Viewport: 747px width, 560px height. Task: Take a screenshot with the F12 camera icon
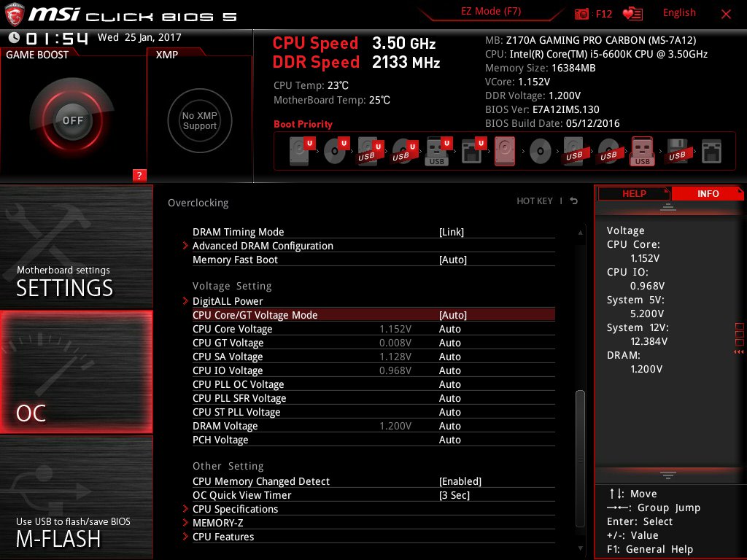click(581, 14)
